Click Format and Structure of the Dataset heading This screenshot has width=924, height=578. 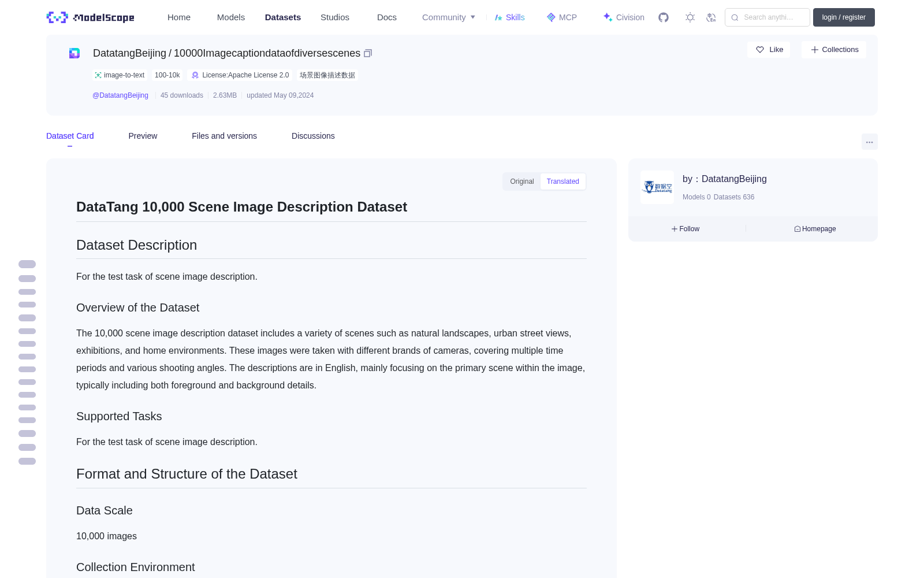coord(187,474)
